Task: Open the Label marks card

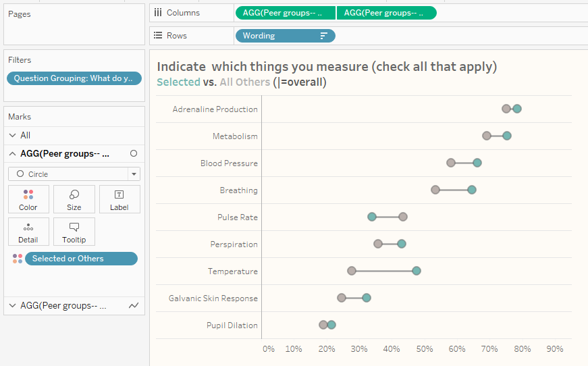Action: (119, 199)
